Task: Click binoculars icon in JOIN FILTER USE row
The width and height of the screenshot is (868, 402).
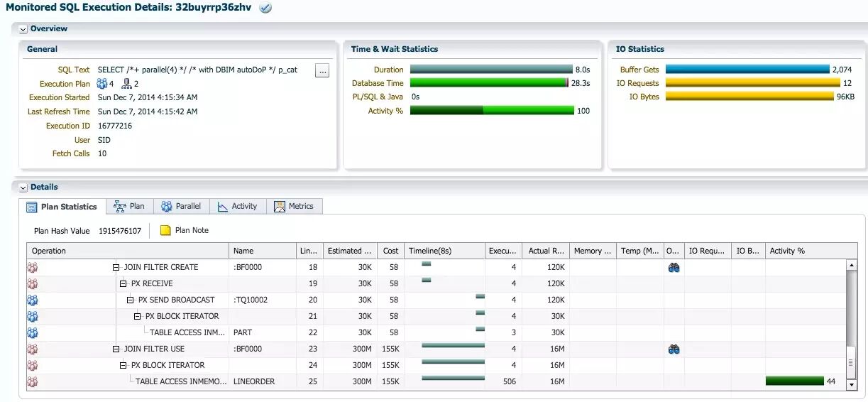Action: [x=674, y=349]
